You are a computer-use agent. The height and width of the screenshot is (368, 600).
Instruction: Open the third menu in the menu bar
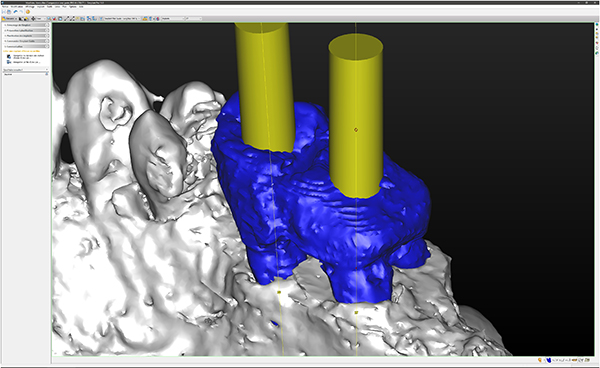30,7
